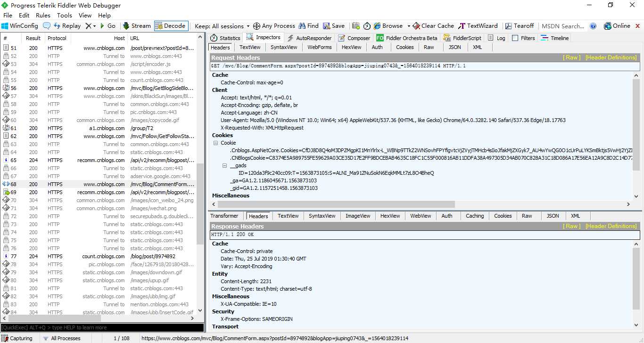Select response ImageView tab
Screen dimensions: 644x343
point(358,216)
